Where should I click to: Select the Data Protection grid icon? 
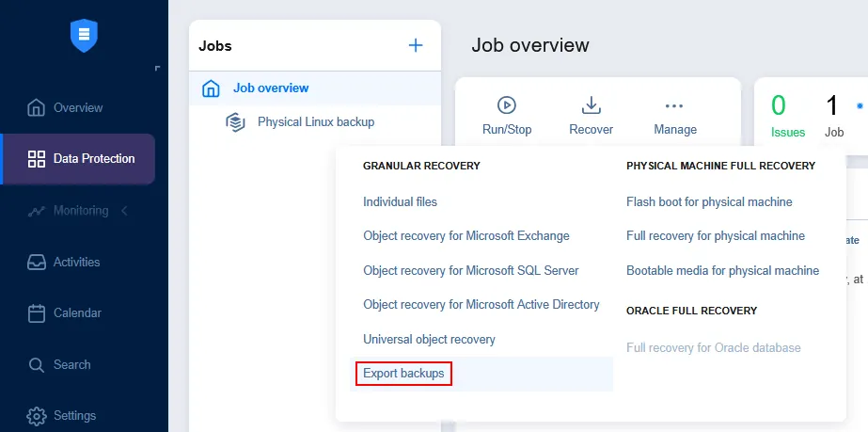coord(36,158)
